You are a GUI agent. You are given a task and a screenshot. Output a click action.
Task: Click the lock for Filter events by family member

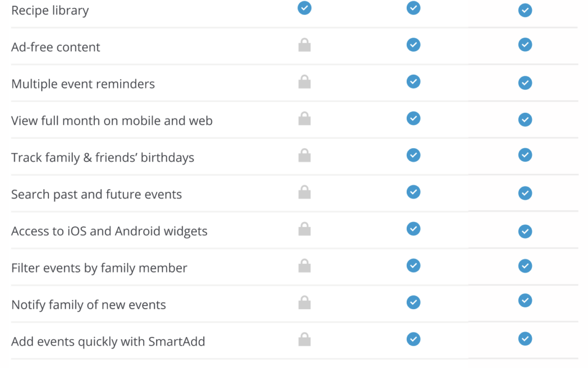coord(304,266)
